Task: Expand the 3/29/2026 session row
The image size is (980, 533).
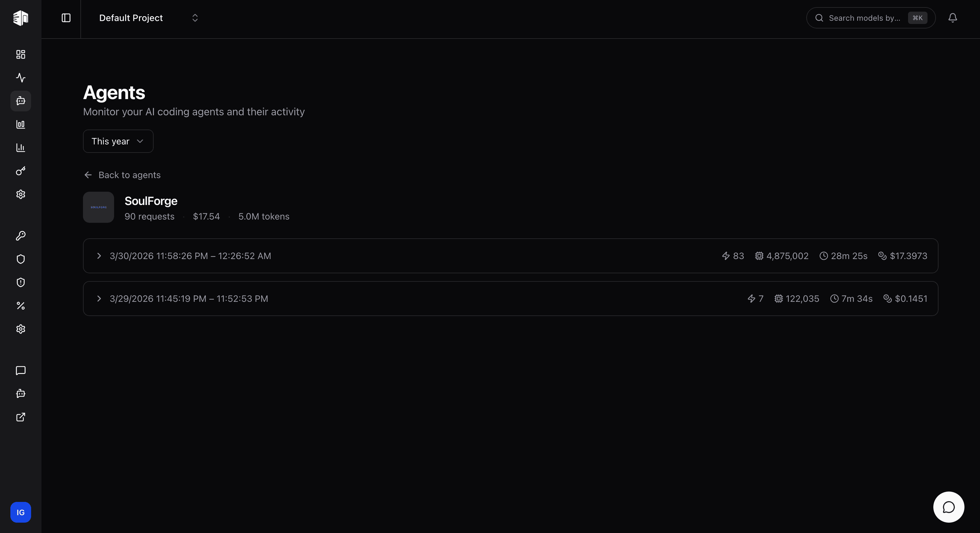Action: pos(100,299)
